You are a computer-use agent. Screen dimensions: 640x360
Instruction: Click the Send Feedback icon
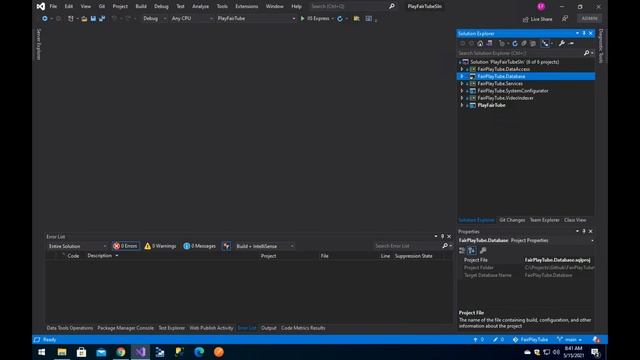pyautogui.click(x=565, y=19)
